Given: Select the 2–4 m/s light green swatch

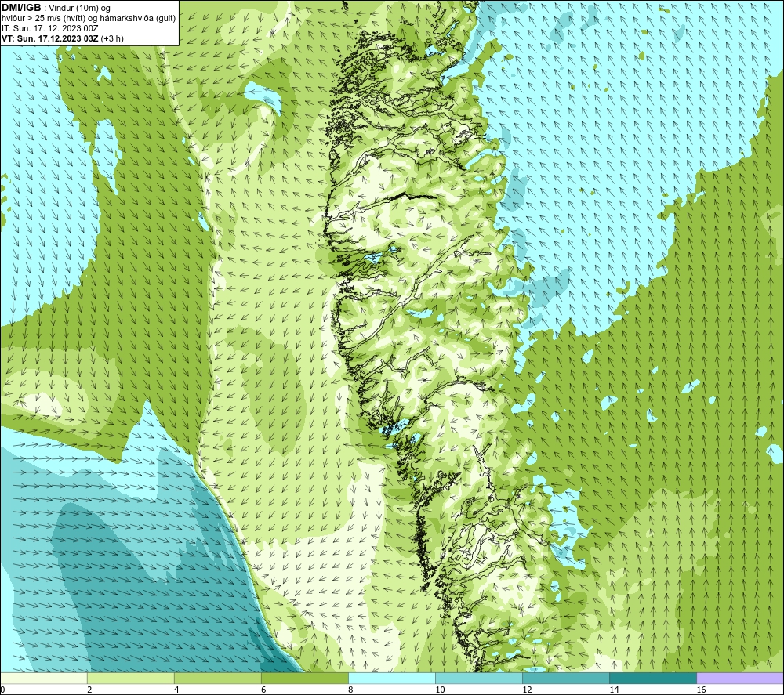Looking at the screenshot, I should click(130, 679).
